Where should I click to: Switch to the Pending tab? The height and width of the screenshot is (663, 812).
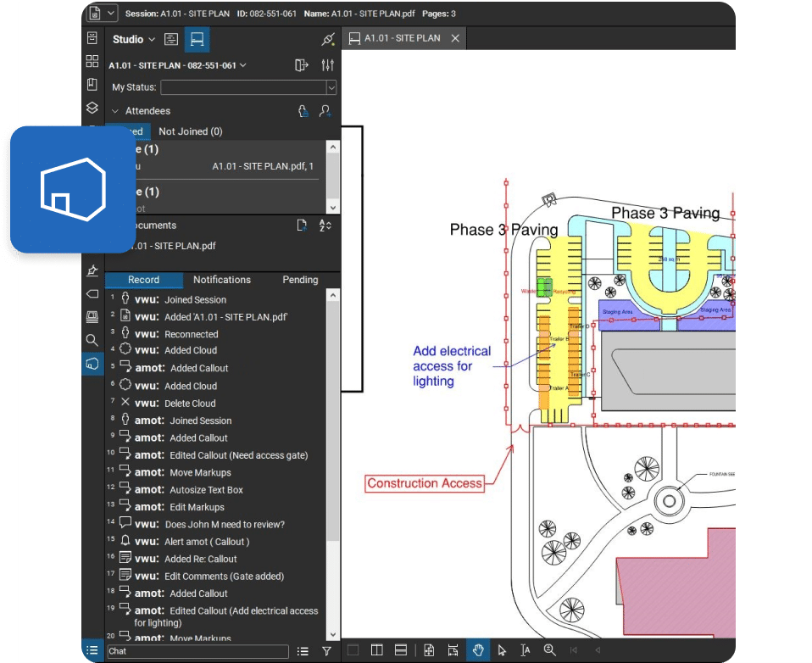[300, 280]
